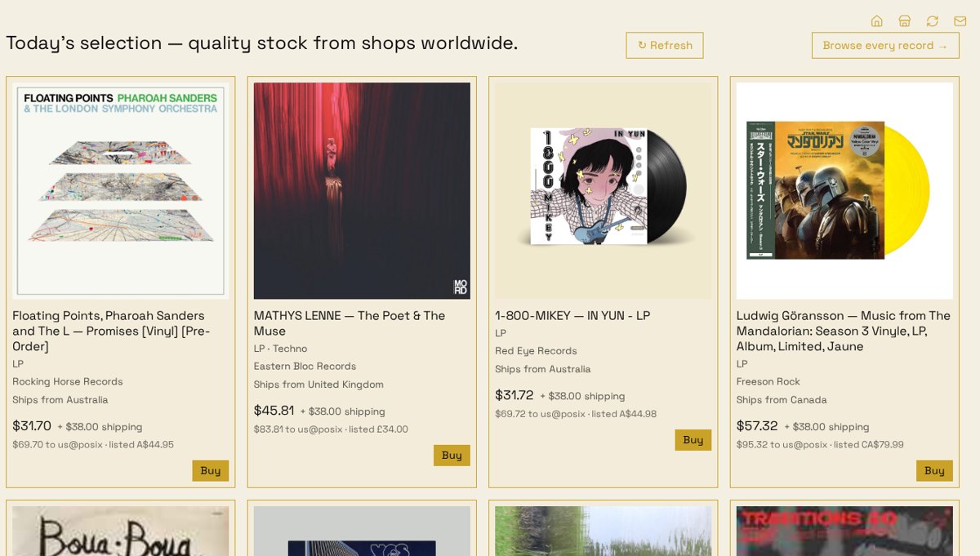Click 'Rocking Horse Records' seller name
The height and width of the screenshot is (556, 980).
pos(68,382)
